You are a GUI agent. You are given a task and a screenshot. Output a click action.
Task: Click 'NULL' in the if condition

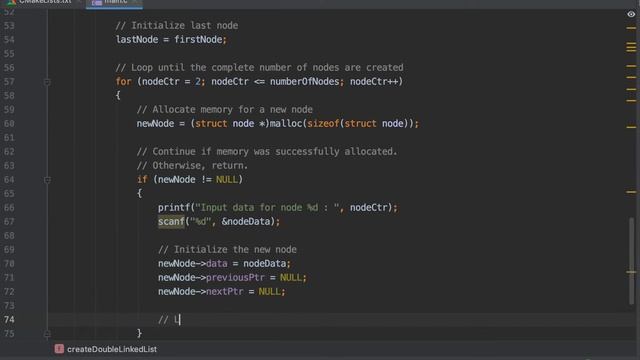[x=227, y=180]
